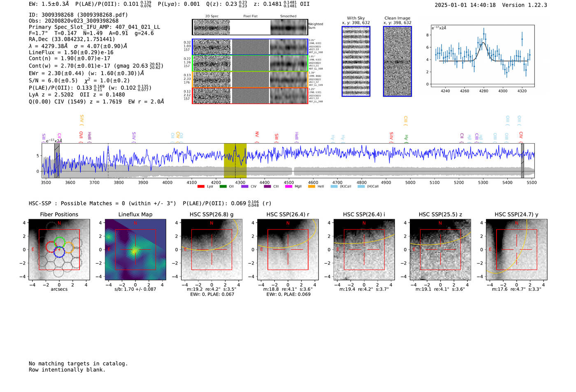Click the red Lyα legend swatch
Viewport: 576px width, 392px height.
(x=201, y=186)
